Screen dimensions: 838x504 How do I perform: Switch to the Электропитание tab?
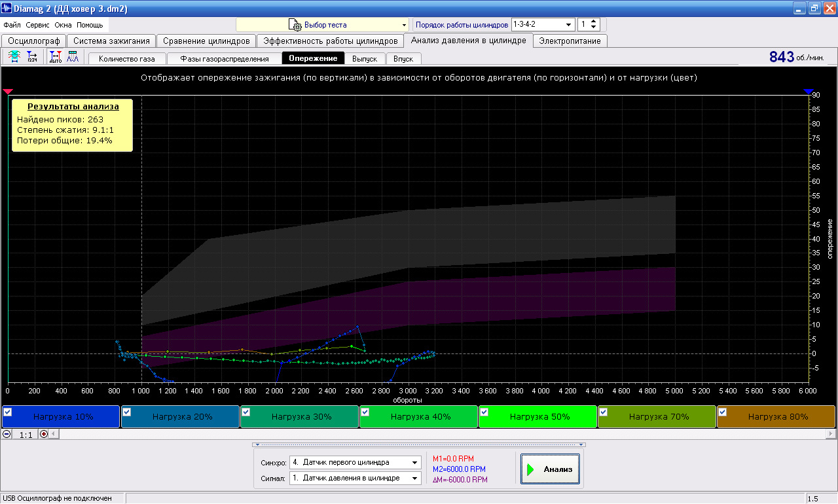(570, 41)
